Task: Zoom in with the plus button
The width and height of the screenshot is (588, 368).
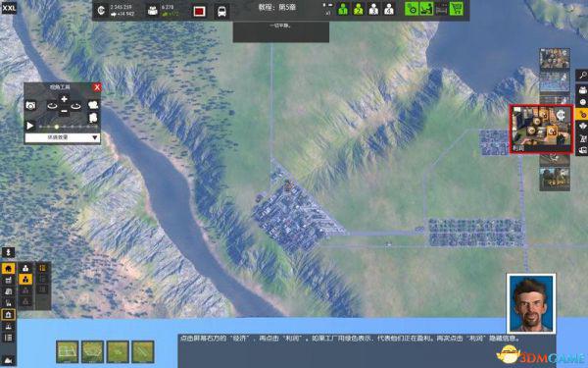Action: (x=64, y=99)
